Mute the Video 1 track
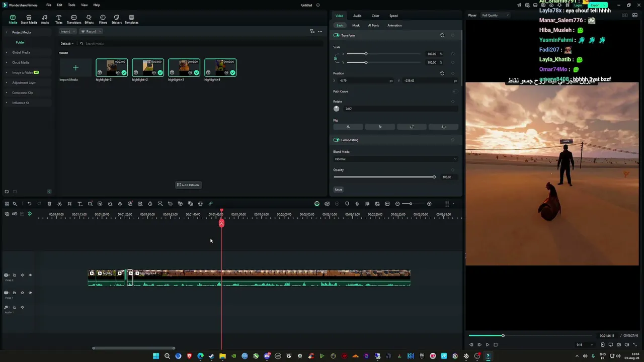 pyautogui.click(x=23, y=293)
